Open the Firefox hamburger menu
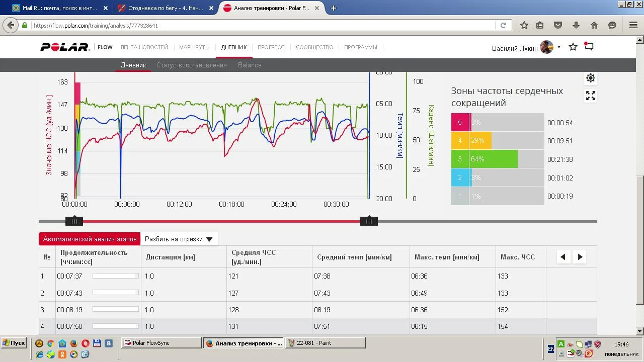 click(x=633, y=25)
